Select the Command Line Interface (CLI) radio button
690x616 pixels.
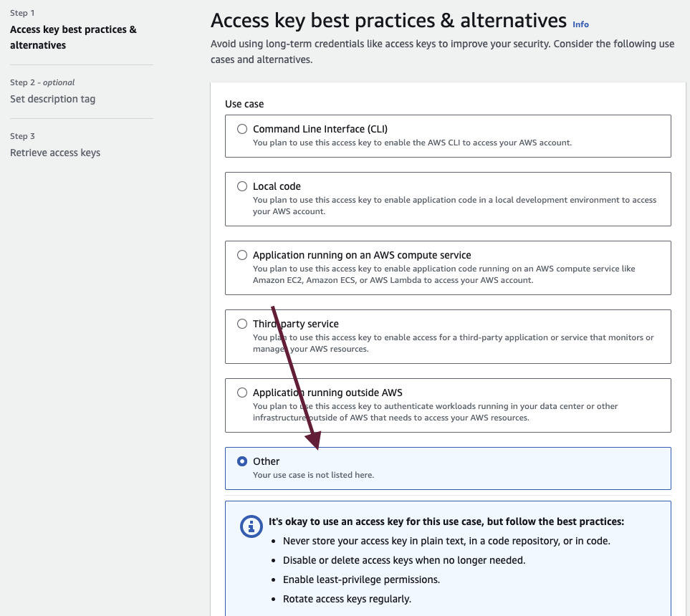[242, 129]
